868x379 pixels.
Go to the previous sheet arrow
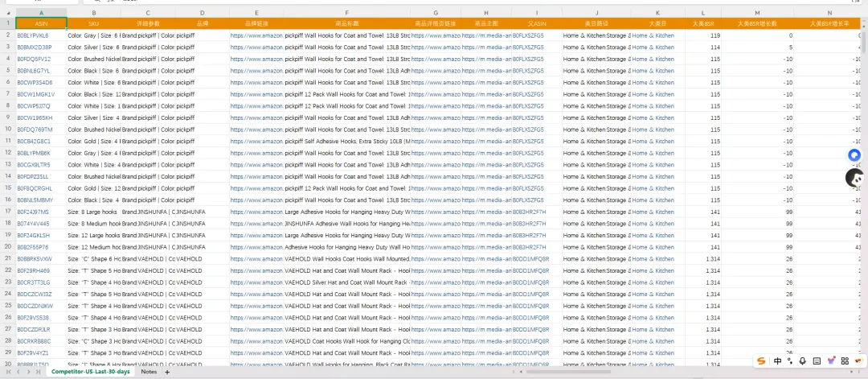(x=19, y=372)
